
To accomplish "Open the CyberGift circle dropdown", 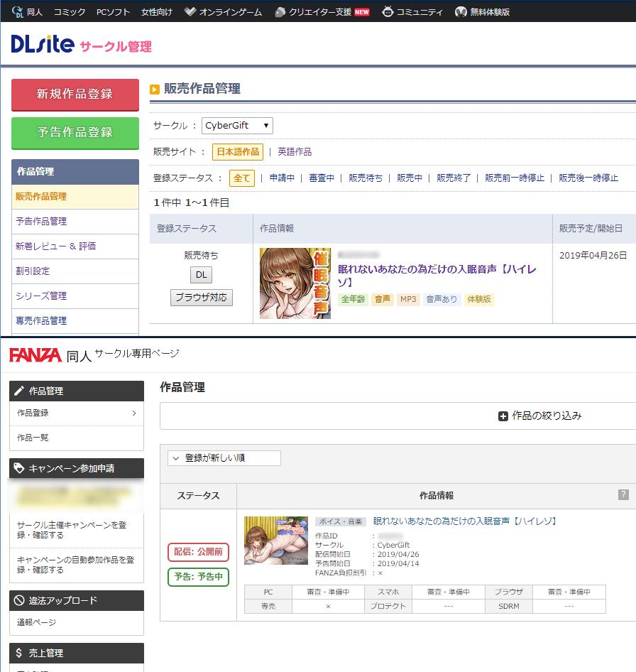I will pyautogui.click(x=237, y=126).
